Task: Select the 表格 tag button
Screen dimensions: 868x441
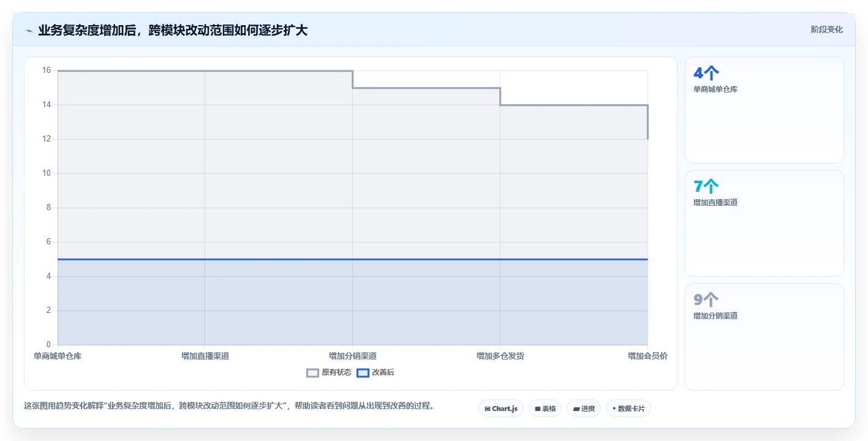Action: (545, 409)
